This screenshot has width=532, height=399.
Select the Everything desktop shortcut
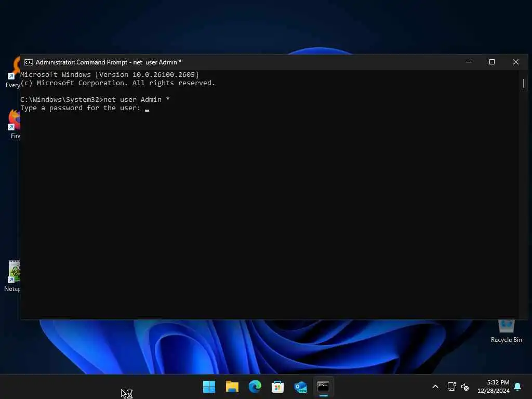click(13, 73)
